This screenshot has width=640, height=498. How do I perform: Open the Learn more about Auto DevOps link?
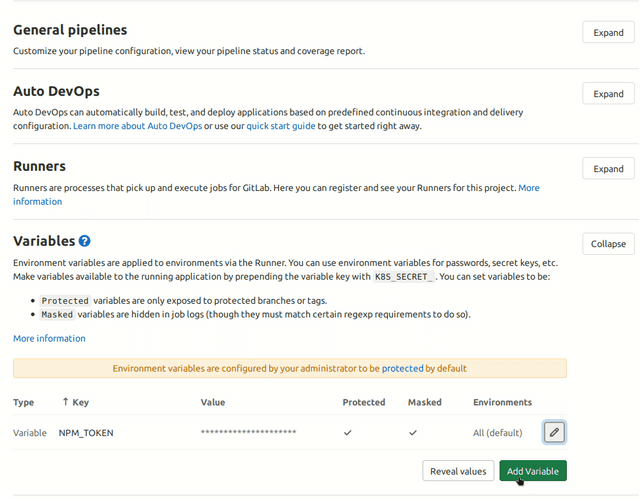(137, 126)
